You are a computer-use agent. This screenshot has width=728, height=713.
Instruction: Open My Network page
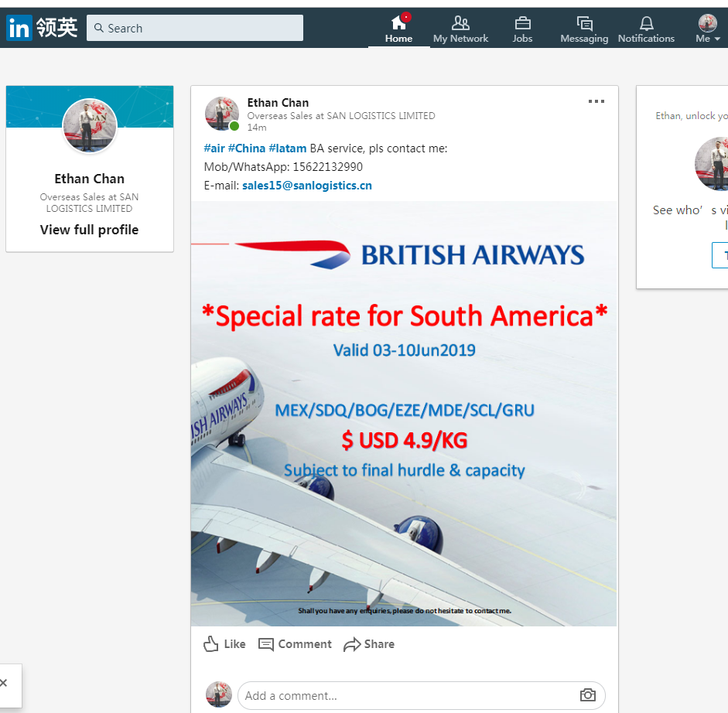(460, 29)
